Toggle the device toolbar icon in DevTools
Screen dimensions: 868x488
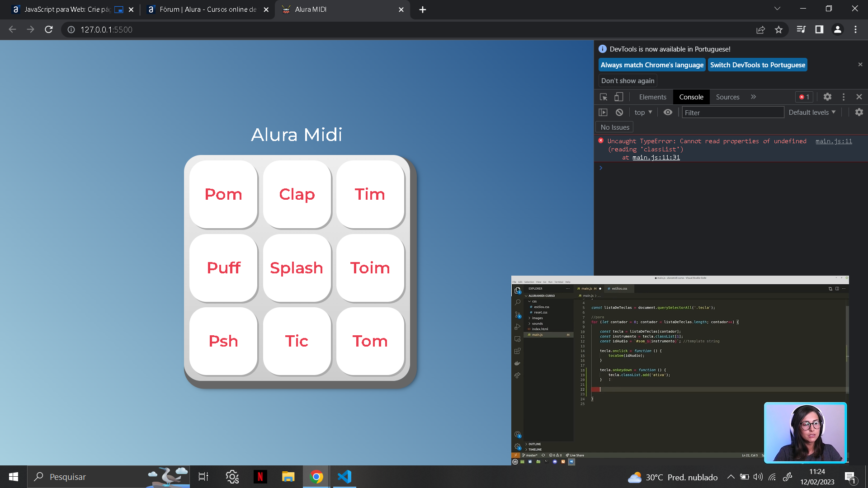click(618, 97)
